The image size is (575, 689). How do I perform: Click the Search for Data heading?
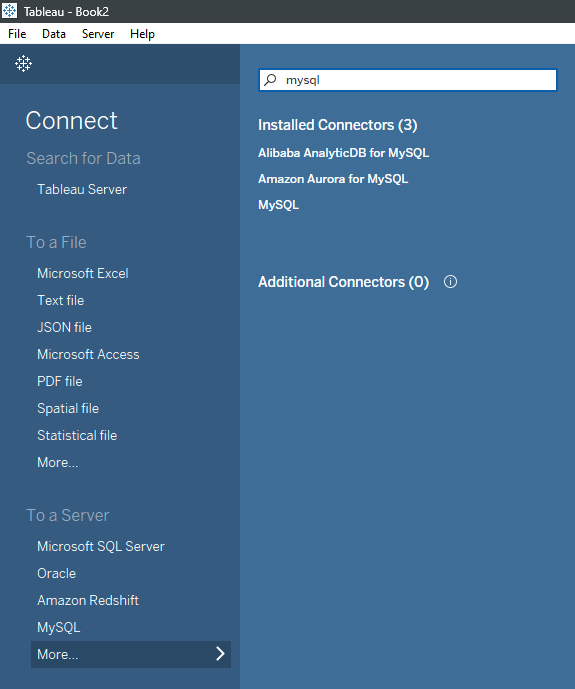pos(83,158)
